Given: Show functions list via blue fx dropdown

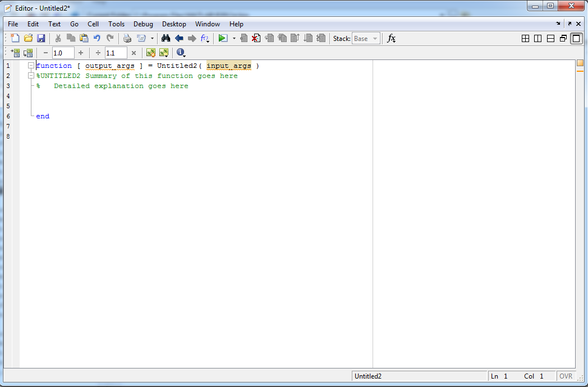Looking at the screenshot, I should coord(205,38).
